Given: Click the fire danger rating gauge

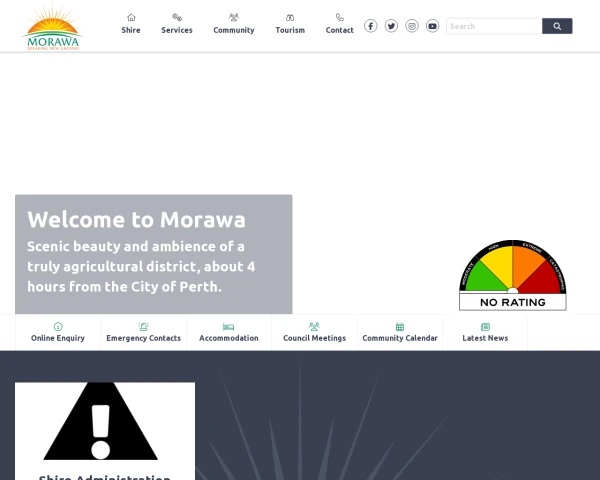Looking at the screenshot, I should point(512,274).
